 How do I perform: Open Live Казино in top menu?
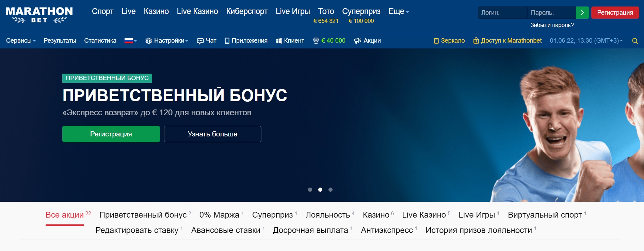pyautogui.click(x=197, y=11)
